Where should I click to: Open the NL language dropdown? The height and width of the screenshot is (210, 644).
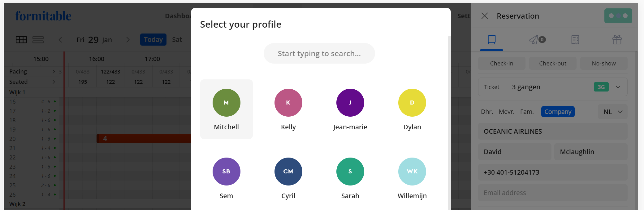point(613,112)
